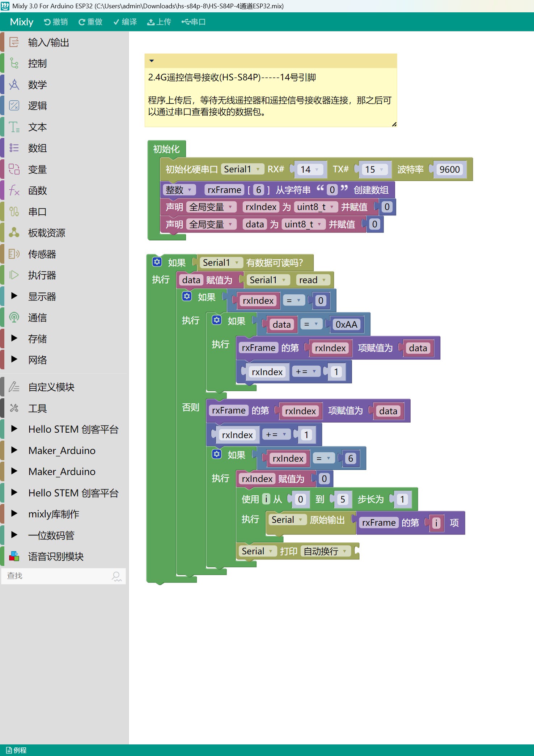Select the 串口 serial icon

pyautogui.click(x=14, y=212)
